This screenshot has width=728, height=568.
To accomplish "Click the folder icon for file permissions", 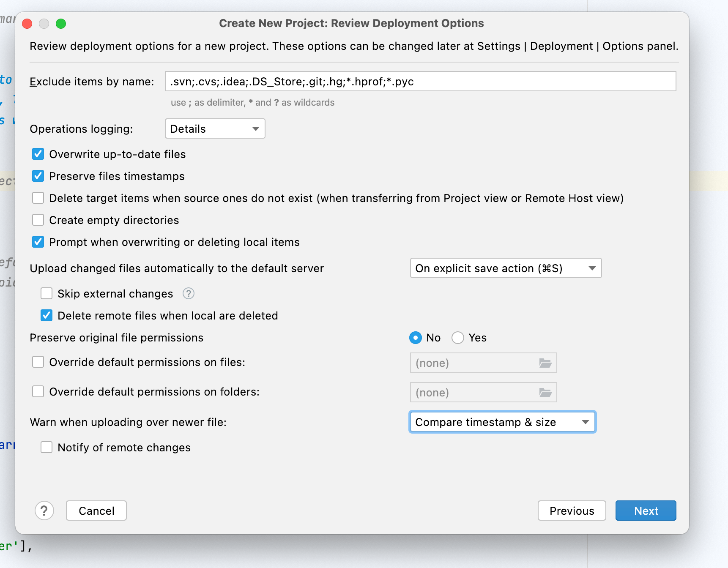I will (x=545, y=363).
